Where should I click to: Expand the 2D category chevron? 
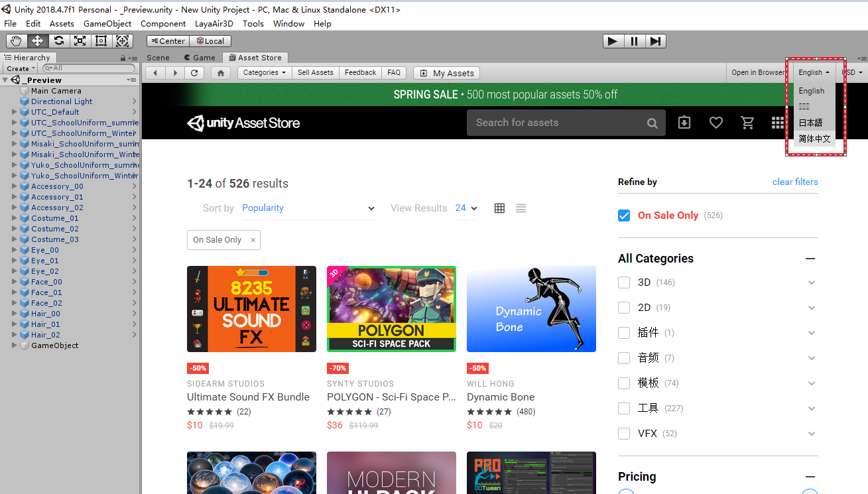[812, 308]
